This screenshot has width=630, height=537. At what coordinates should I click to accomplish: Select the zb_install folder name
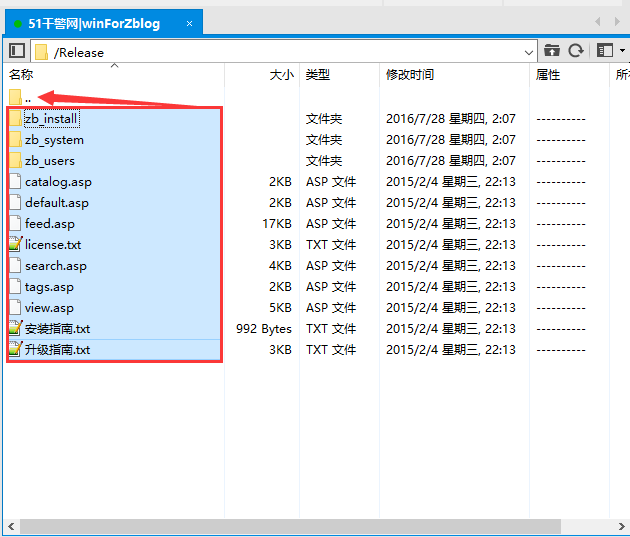pyautogui.click(x=51, y=119)
